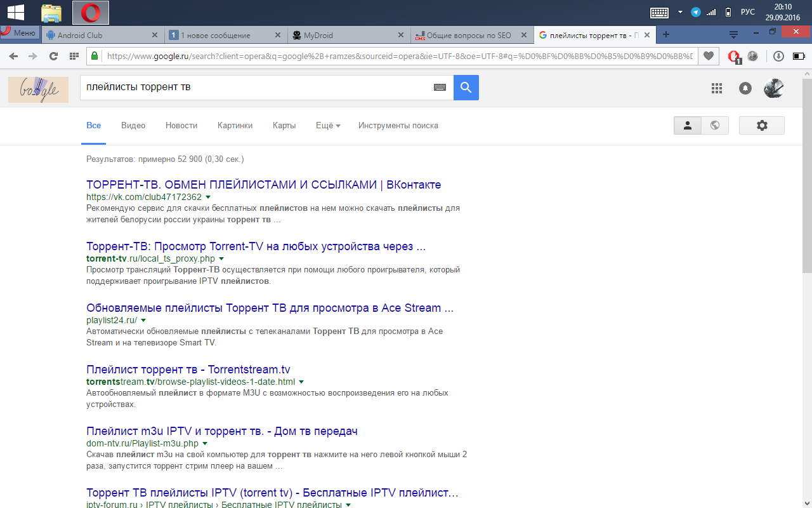Switch to global results globe toggle

[715, 126]
